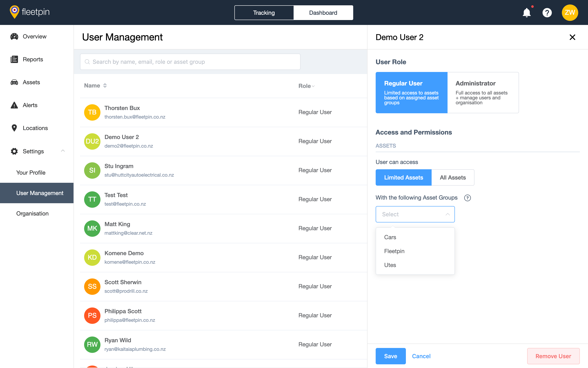Screen dimensions: 588x368
Task: Close the Demo User 2 panel
Action: 572,37
